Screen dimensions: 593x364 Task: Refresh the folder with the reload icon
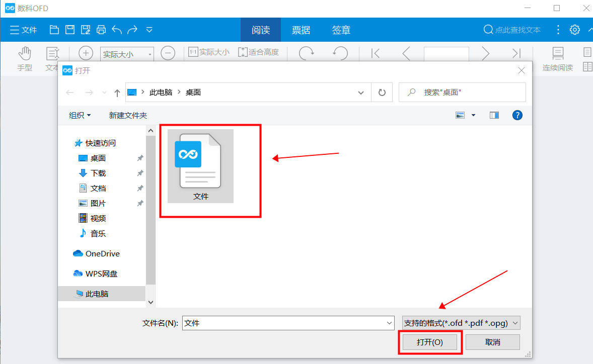(x=382, y=93)
